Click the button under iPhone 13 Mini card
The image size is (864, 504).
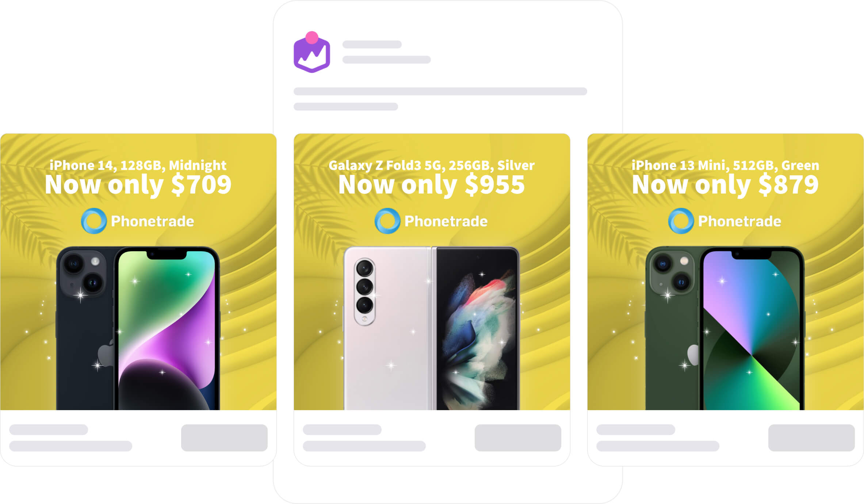click(811, 438)
